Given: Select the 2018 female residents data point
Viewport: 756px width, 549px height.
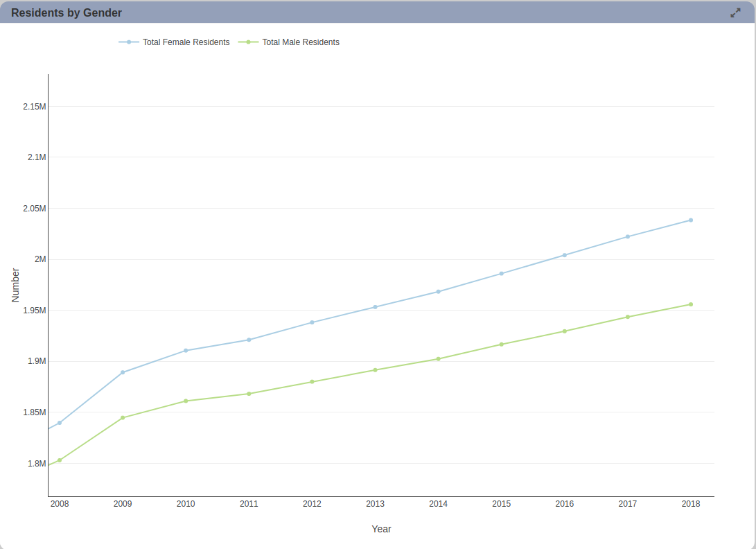Looking at the screenshot, I should [691, 220].
